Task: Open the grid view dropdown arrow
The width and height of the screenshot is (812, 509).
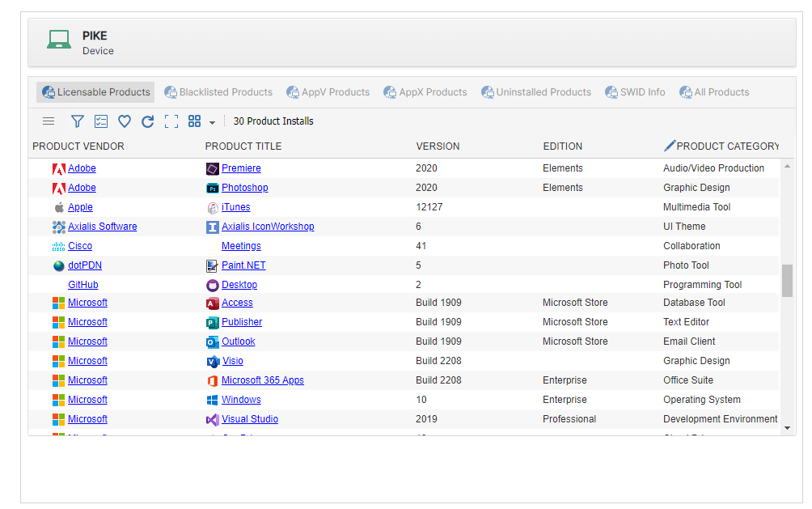Action: point(212,123)
